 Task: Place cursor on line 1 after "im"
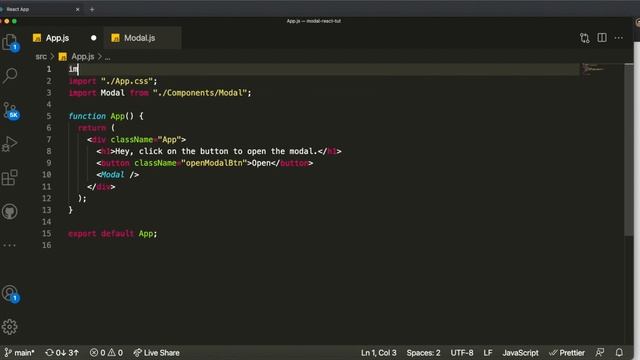(78, 69)
